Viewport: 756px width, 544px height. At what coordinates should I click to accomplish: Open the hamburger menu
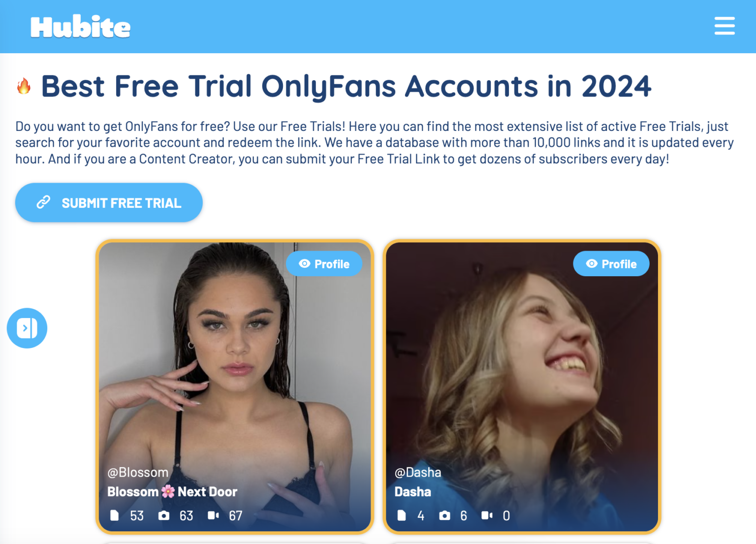[x=724, y=26]
